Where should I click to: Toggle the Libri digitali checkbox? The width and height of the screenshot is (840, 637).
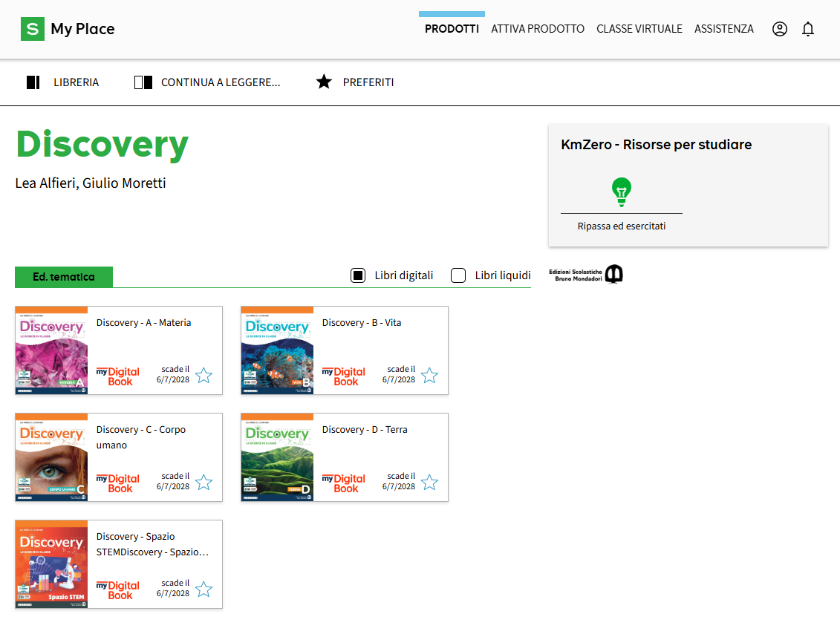[x=358, y=275]
